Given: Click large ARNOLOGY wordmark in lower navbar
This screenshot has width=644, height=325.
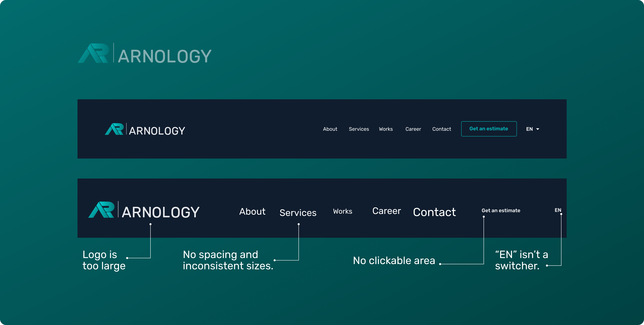Looking at the screenshot, I should click(160, 212).
